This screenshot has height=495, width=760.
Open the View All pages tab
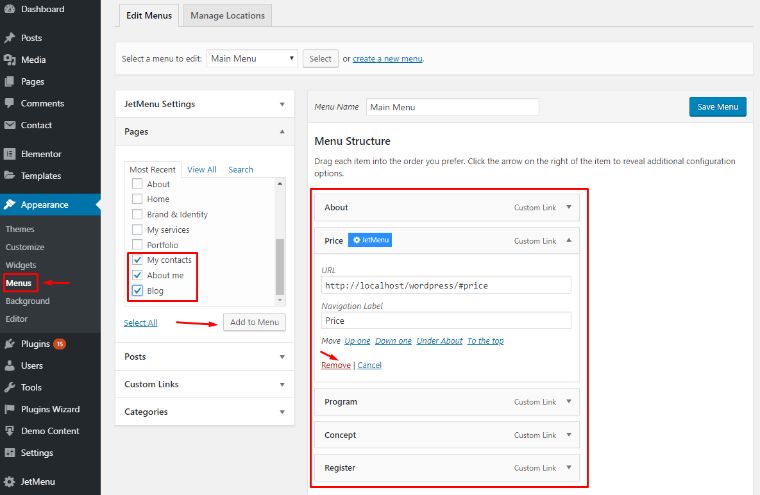(x=202, y=170)
